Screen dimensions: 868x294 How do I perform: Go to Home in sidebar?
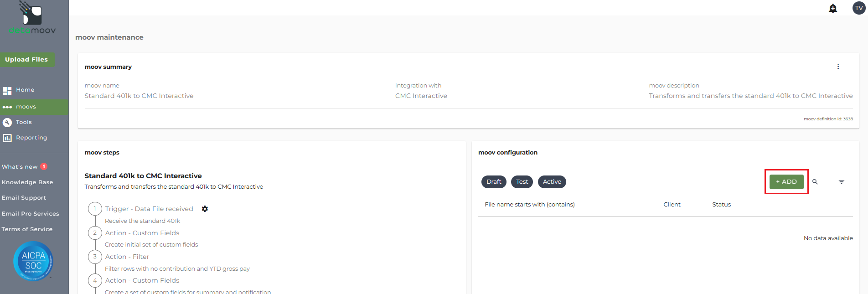(x=25, y=90)
